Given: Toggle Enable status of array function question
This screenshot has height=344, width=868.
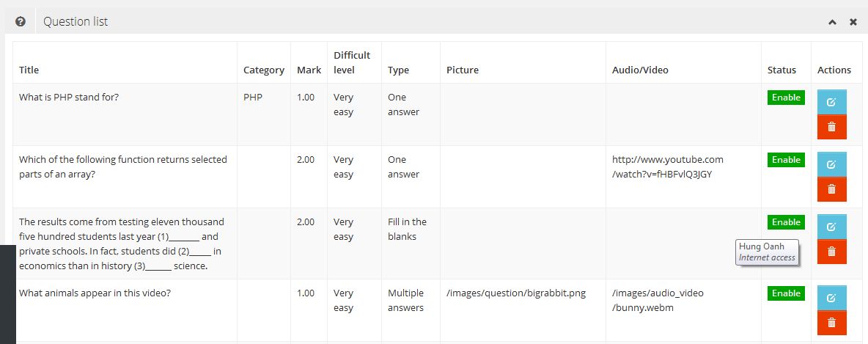Looking at the screenshot, I should click(x=786, y=160).
